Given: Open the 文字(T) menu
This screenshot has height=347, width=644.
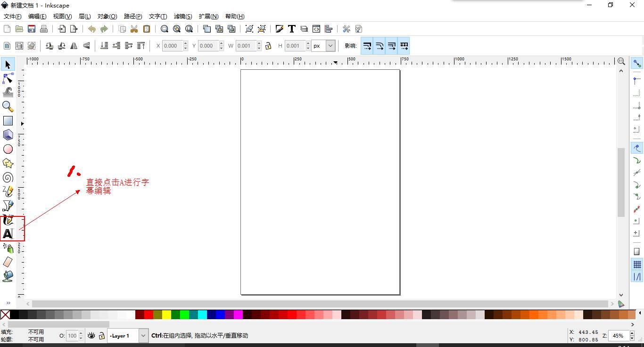Looking at the screenshot, I should point(158,17).
